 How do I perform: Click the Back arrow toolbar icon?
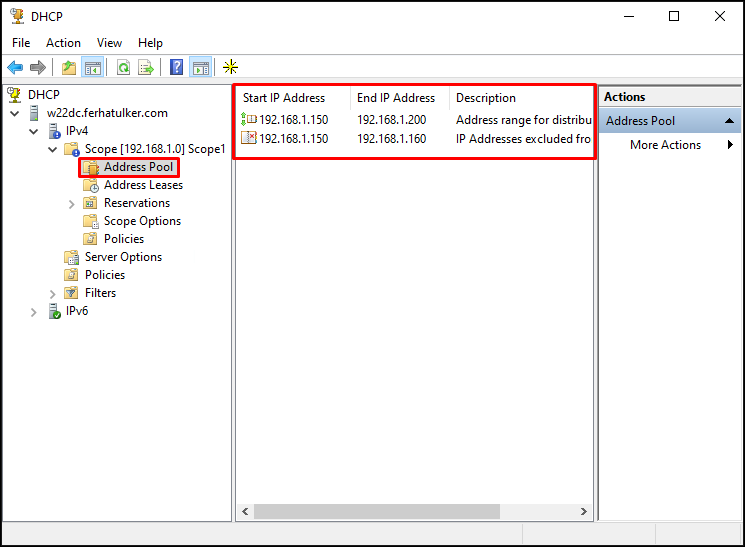click(15, 67)
